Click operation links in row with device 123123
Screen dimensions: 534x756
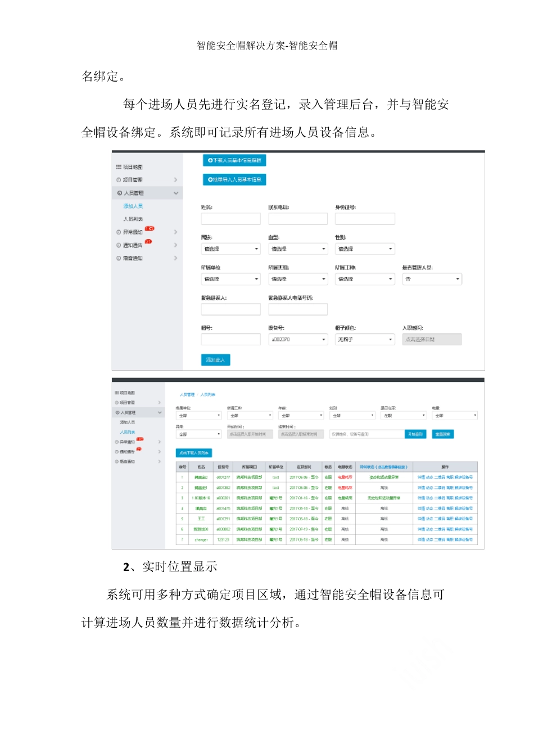445,540
